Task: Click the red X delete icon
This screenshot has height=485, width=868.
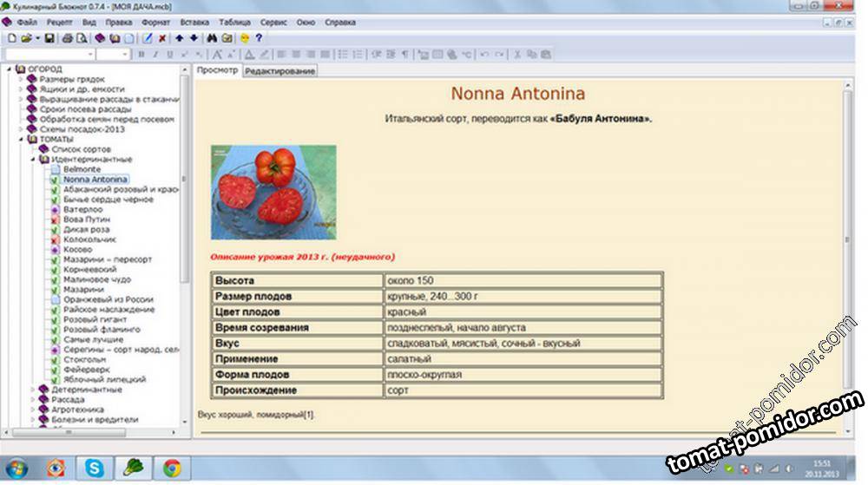Action: pos(162,38)
